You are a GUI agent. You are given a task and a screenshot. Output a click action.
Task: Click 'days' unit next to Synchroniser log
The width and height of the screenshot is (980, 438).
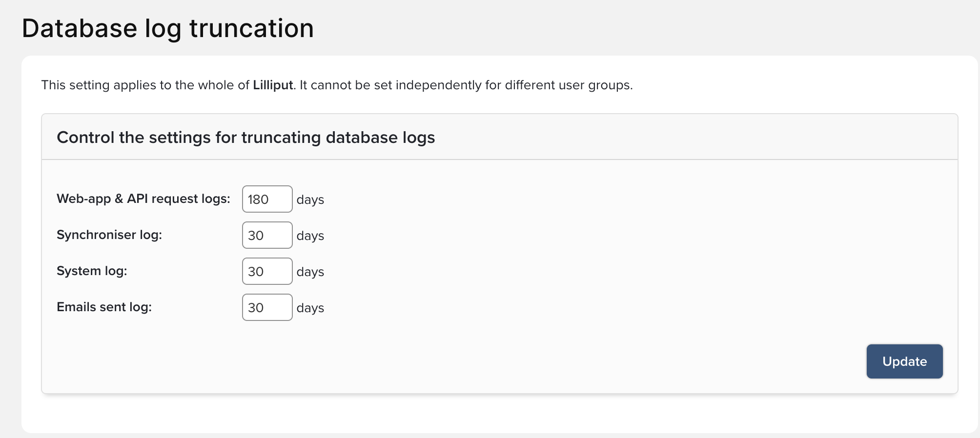[x=310, y=236]
